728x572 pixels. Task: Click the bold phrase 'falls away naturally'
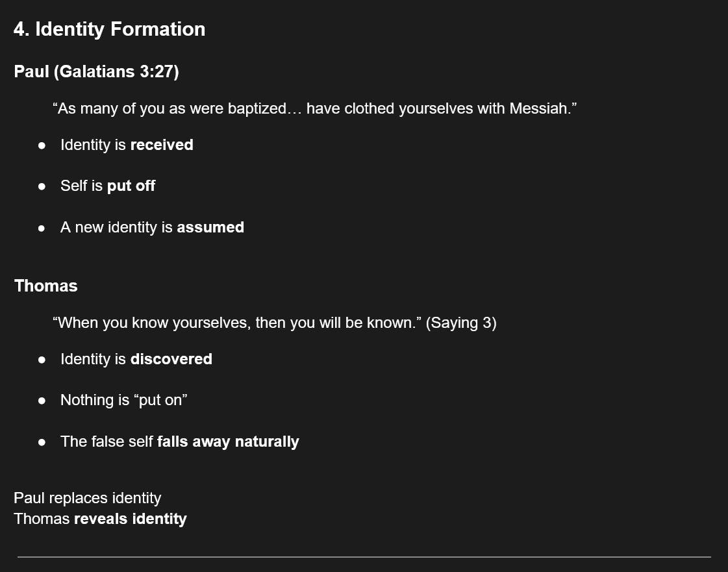(229, 441)
